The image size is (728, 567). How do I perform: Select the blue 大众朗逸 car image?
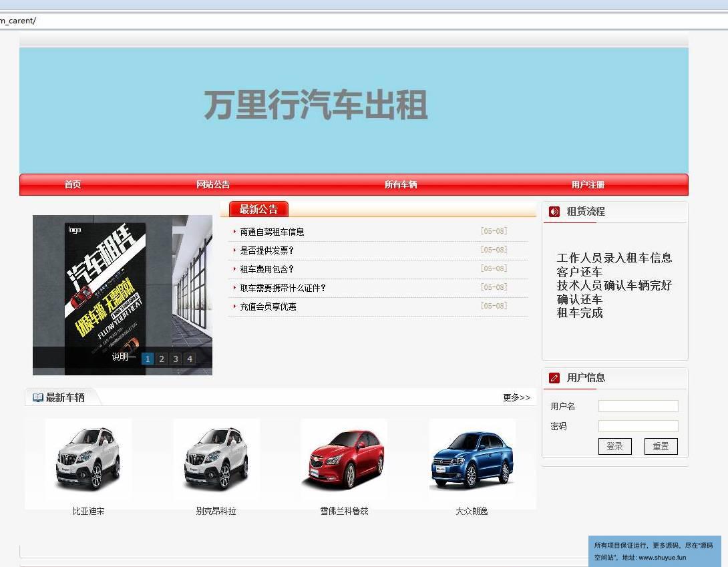pyautogui.click(x=472, y=459)
